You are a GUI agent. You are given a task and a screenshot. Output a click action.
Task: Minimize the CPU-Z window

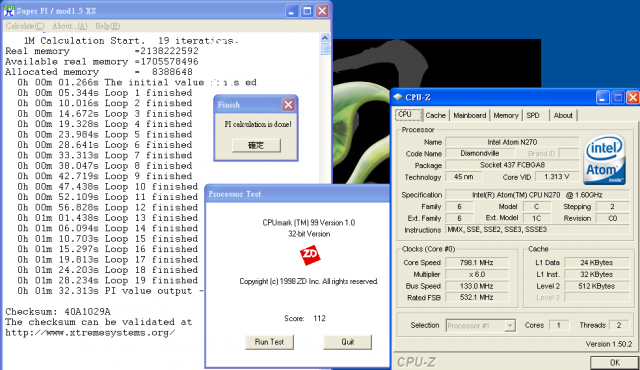click(602, 97)
